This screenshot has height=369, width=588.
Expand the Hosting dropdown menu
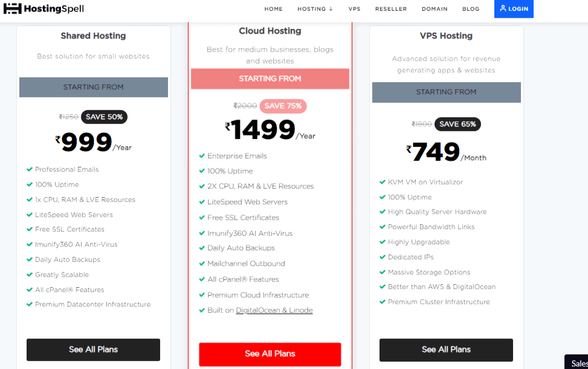pyautogui.click(x=315, y=9)
